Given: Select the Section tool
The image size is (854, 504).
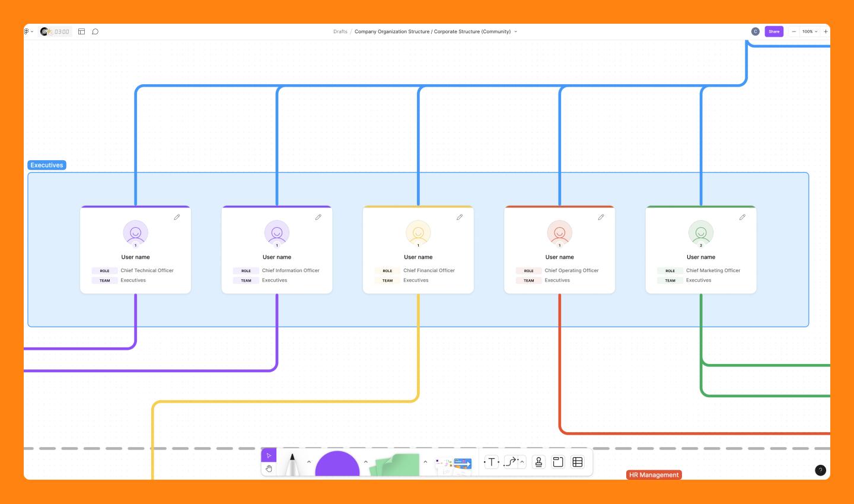Looking at the screenshot, I should [x=557, y=462].
